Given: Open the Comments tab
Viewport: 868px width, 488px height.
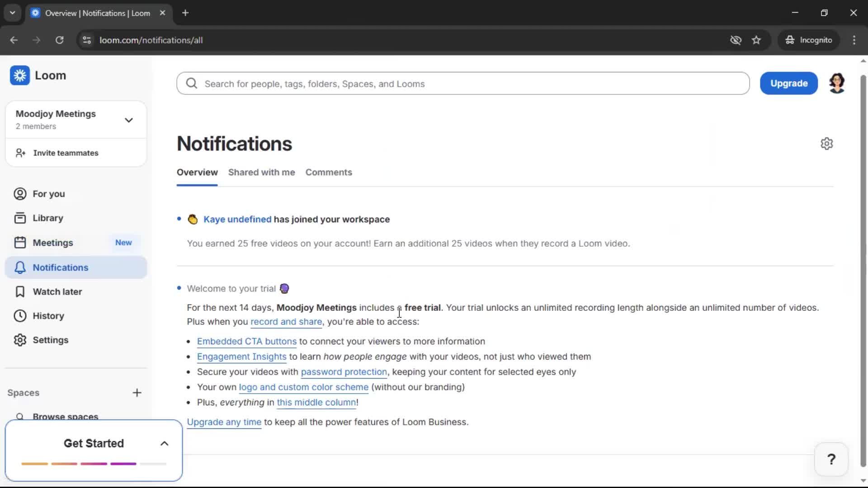Looking at the screenshot, I should 329,172.
